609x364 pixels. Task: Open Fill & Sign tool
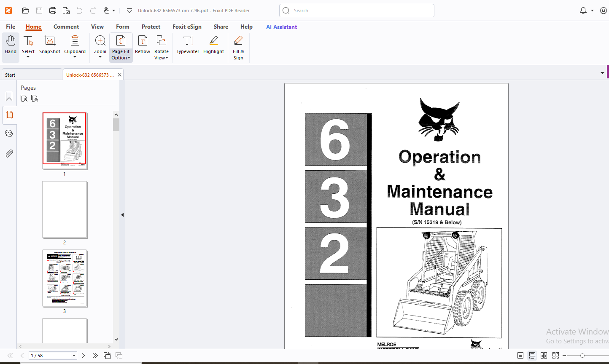[x=238, y=48]
